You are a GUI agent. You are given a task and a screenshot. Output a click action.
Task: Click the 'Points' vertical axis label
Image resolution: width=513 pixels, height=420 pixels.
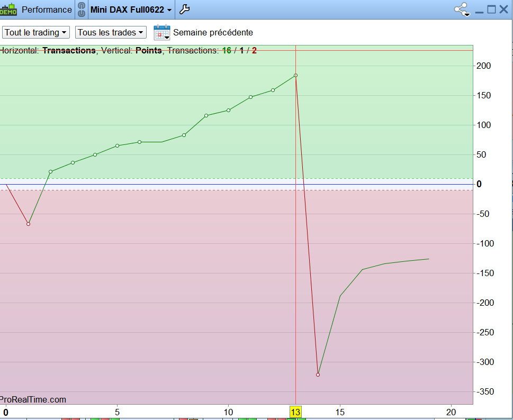click(x=149, y=50)
